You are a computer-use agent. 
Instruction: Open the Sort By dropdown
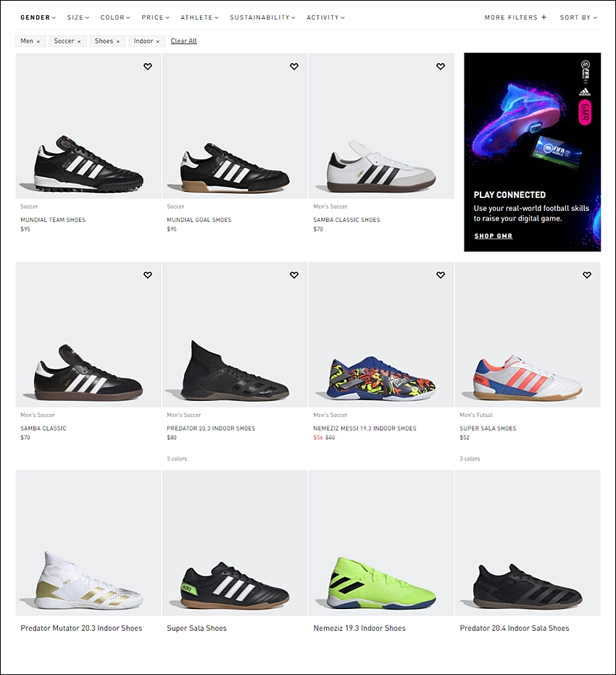(578, 17)
